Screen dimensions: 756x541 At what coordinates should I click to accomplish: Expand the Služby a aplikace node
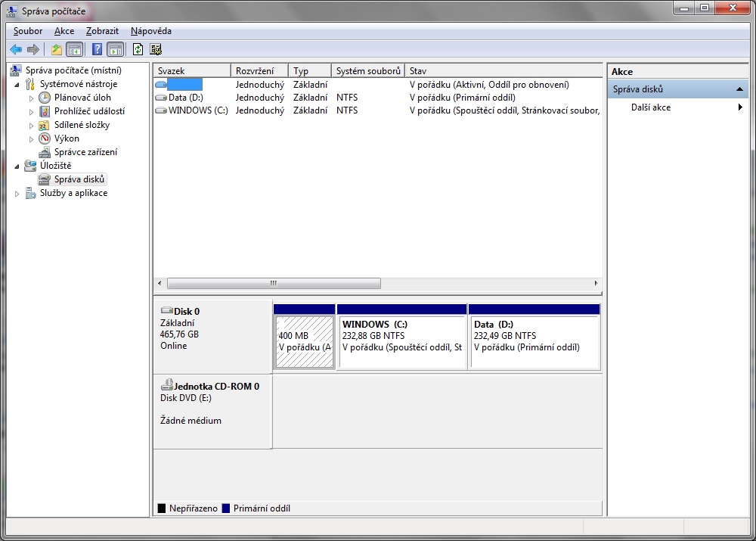coord(18,194)
